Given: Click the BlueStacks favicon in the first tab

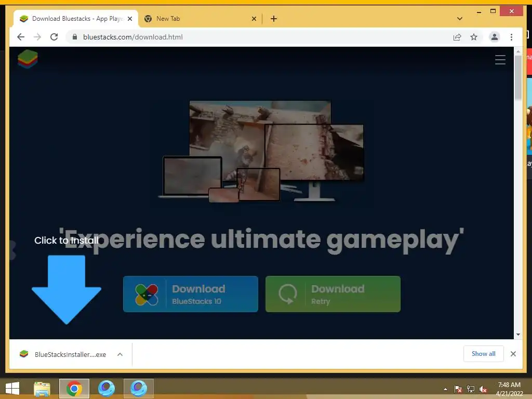Looking at the screenshot, I should [24, 19].
